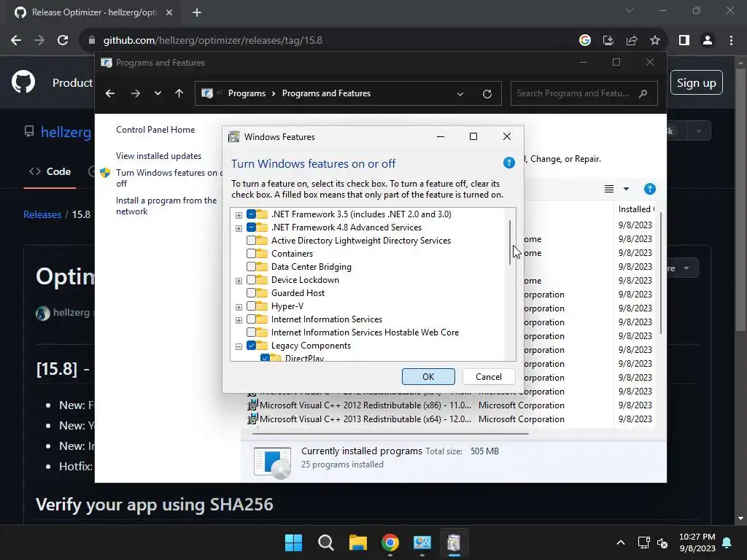
Task: Uncheck the Legacy Components checkbox
Action: 251,346
